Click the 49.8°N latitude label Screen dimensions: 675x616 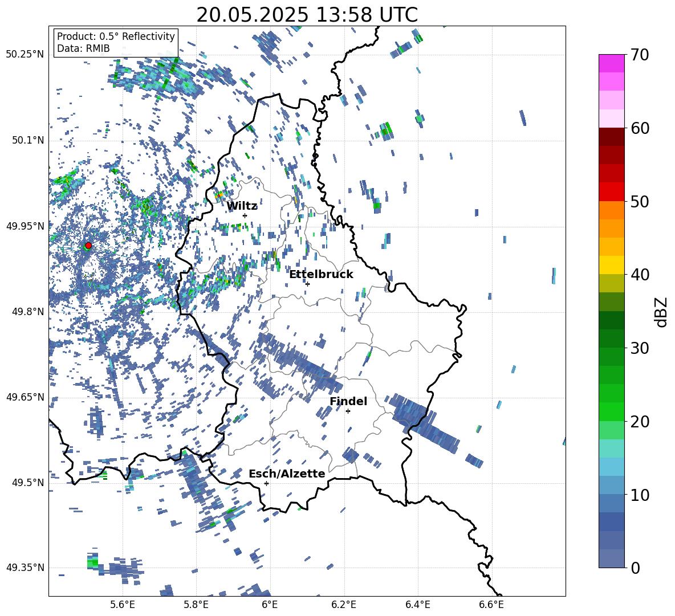coord(29,312)
